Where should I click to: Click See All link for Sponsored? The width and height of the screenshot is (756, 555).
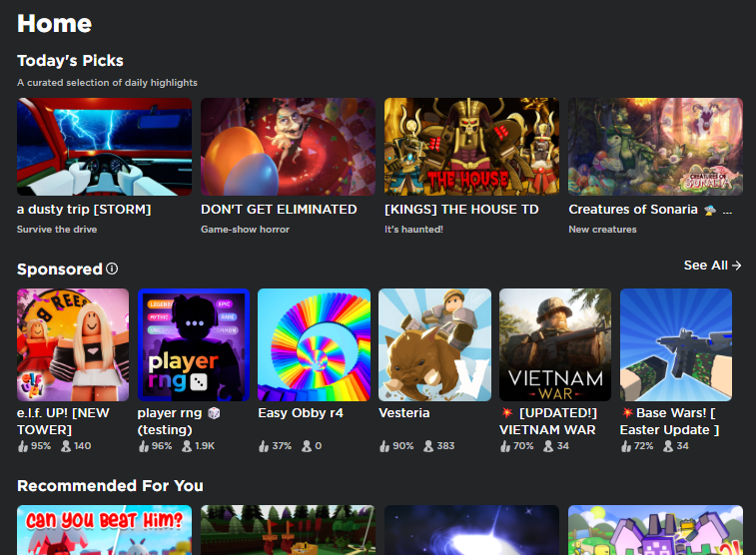click(712, 266)
